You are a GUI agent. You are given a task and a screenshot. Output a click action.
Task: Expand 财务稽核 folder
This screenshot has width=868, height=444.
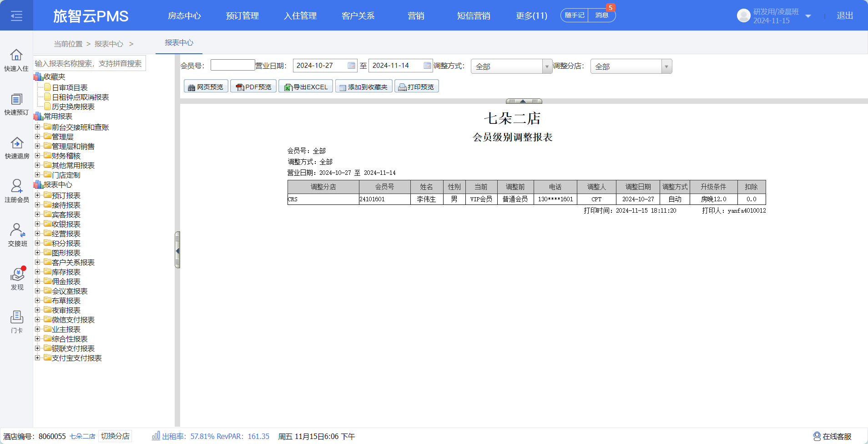(x=38, y=156)
